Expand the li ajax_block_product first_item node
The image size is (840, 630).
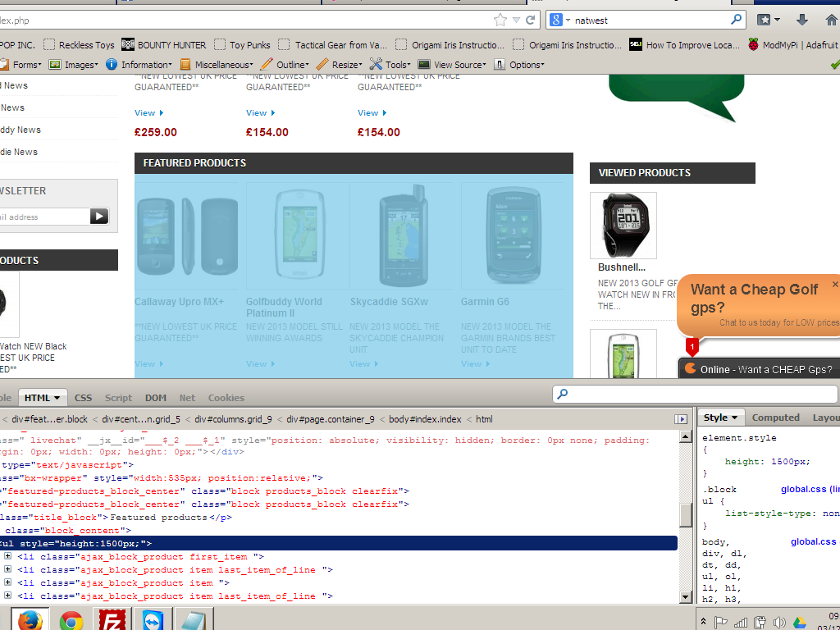[x=7, y=557]
